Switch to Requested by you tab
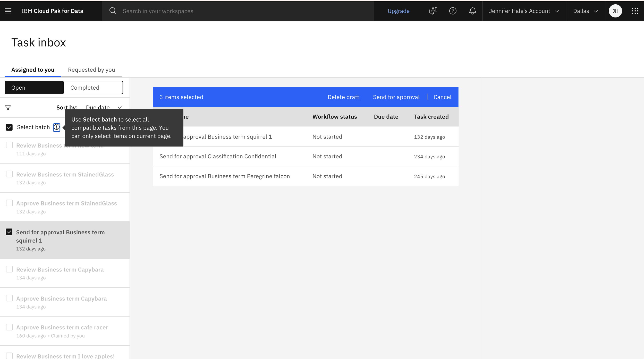644x359 pixels. click(91, 70)
